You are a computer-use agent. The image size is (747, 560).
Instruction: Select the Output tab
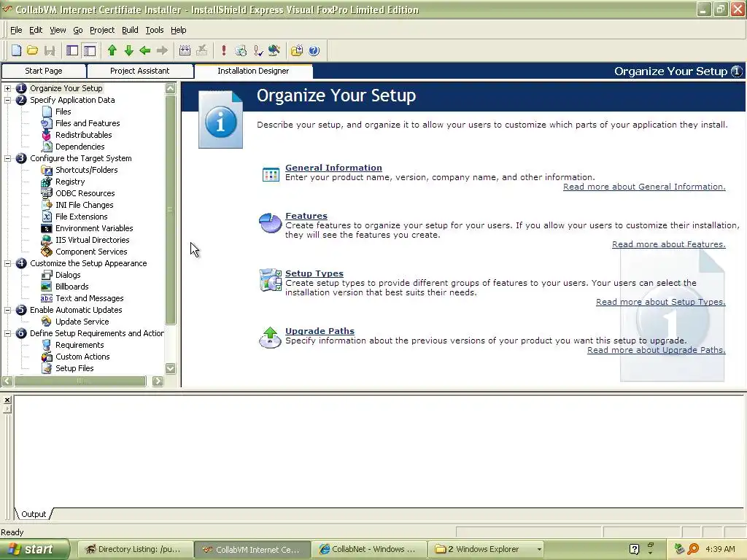click(34, 514)
